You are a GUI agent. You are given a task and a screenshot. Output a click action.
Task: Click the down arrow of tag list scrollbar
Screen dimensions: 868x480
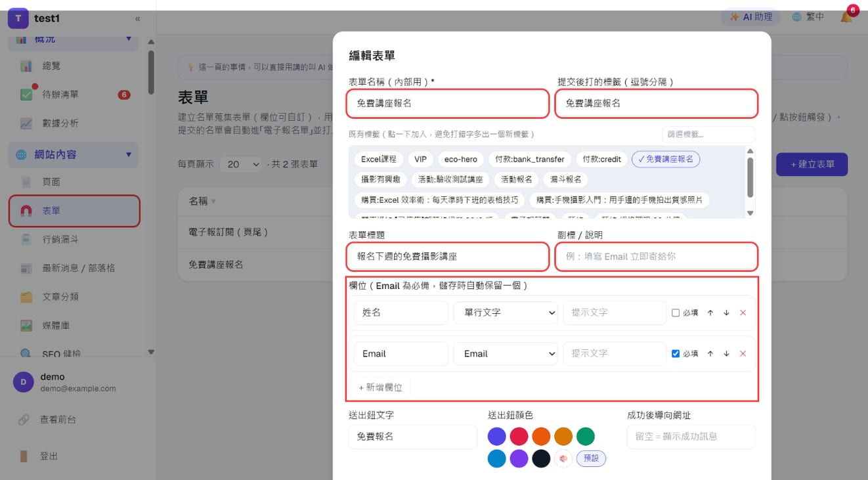coord(750,213)
